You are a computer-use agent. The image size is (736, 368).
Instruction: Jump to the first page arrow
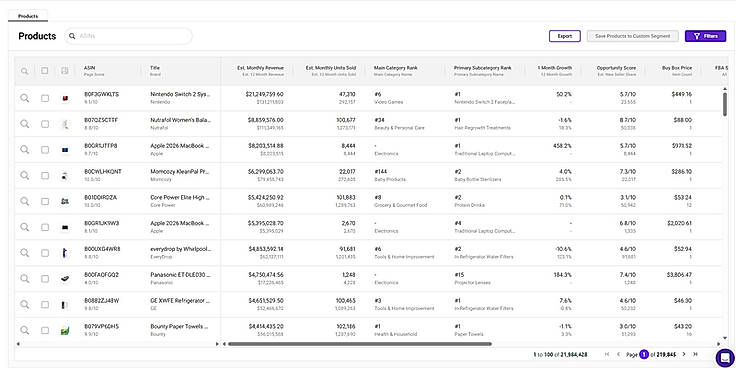(x=607, y=354)
